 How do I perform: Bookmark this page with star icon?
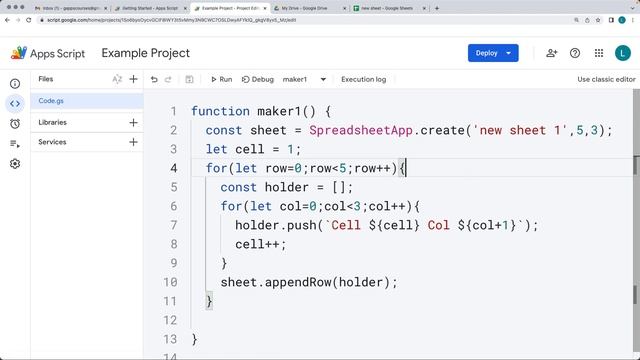tap(598, 20)
